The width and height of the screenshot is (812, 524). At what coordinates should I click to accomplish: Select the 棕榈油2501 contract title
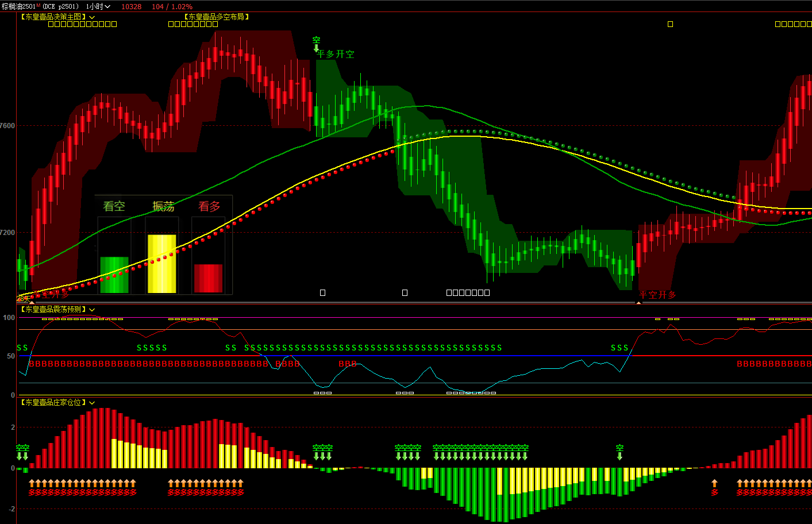pyautogui.click(x=18, y=6)
